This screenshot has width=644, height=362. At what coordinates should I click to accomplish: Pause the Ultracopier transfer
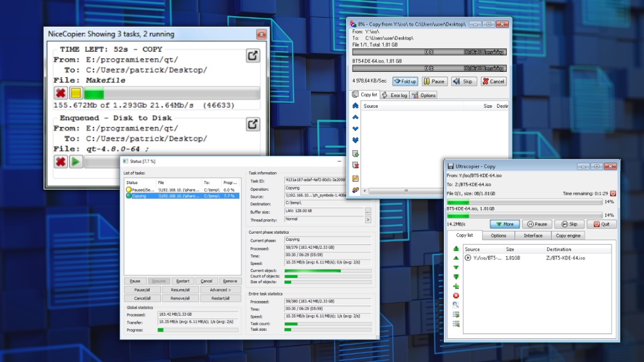537,224
